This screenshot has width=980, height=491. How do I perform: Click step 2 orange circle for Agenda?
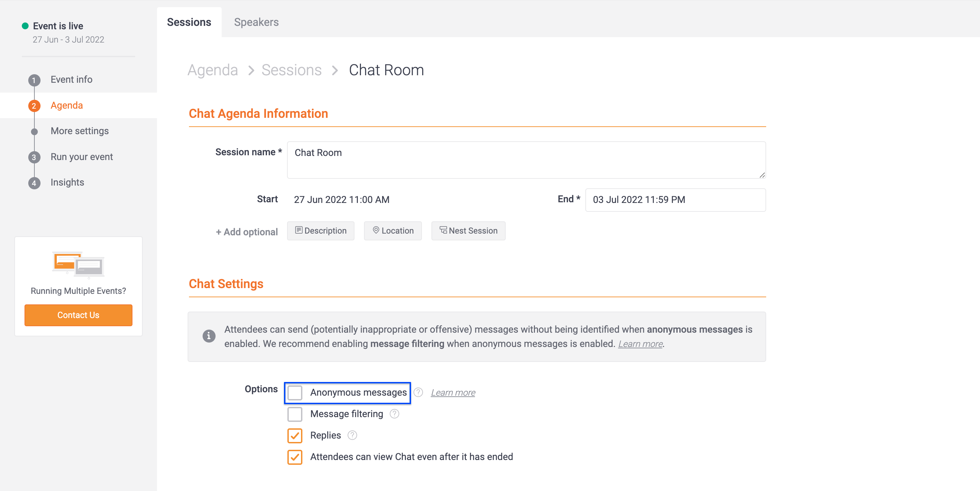click(x=34, y=106)
